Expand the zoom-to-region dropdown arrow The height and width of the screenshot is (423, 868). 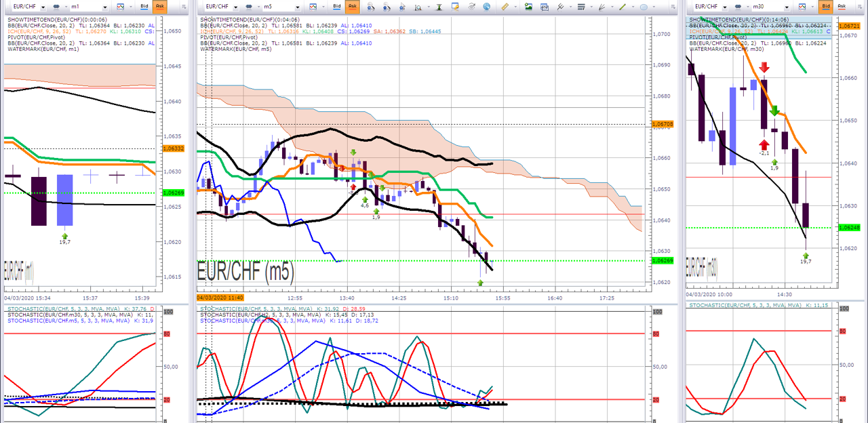[429, 6]
